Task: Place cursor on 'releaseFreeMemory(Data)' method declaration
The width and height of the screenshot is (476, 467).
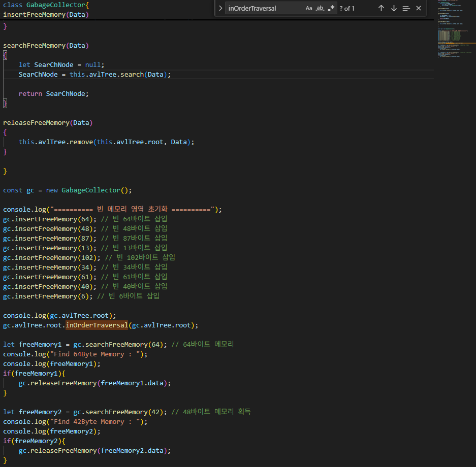Action: (x=48, y=123)
